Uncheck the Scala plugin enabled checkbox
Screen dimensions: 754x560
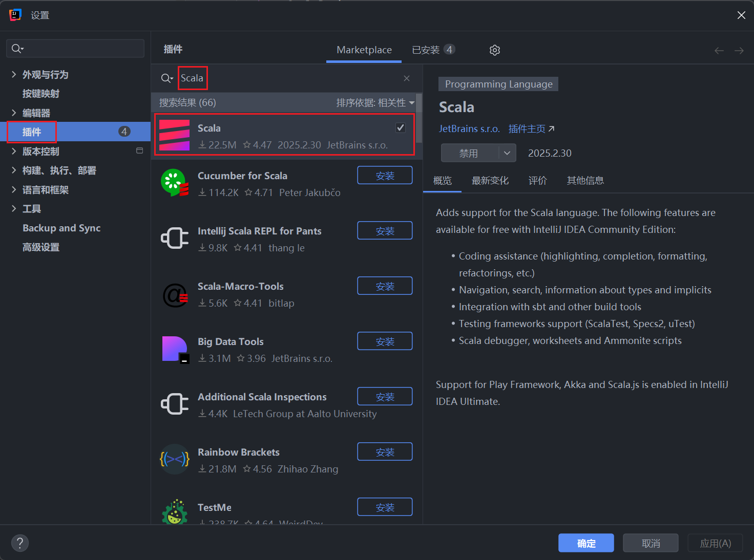(401, 128)
